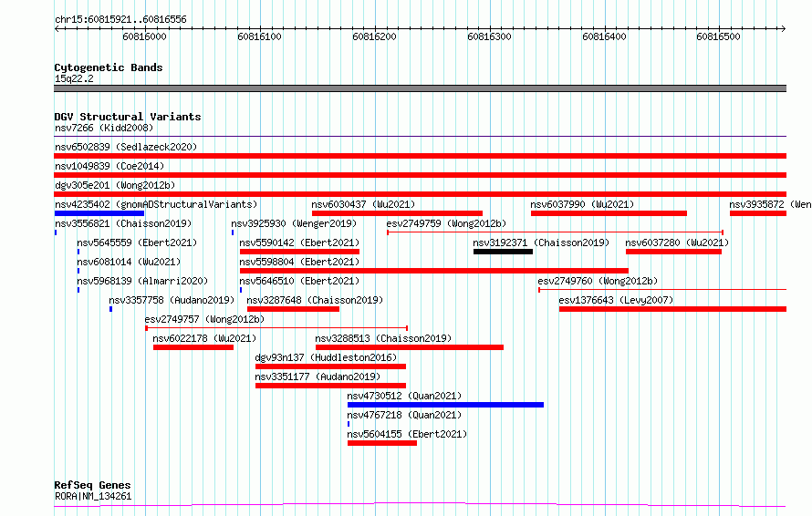The height and width of the screenshot is (516, 812).
Task: Click the red nsv3288513 variant bar
Action: click(x=410, y=347)
